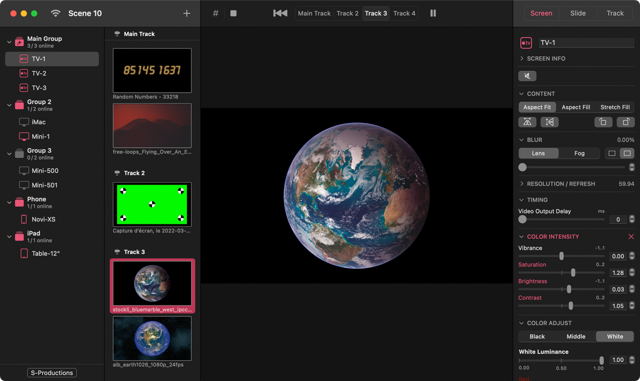Click the Saturation slider handle

(573, 273)
